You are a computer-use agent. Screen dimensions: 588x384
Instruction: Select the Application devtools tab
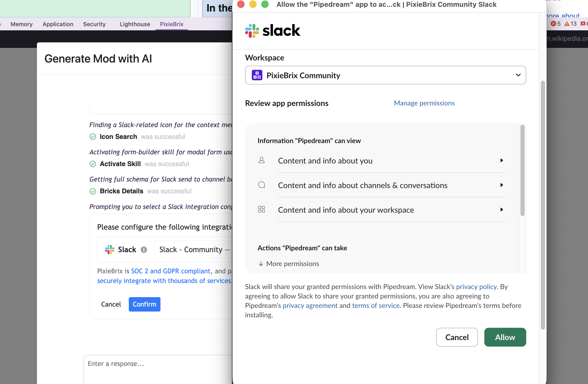[x=58, y=24]
